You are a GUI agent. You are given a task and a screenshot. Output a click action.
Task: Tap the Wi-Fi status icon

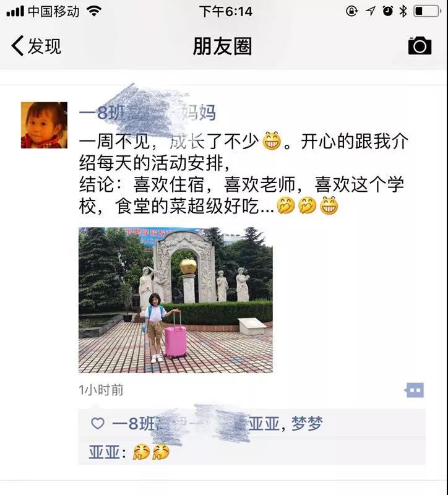[x=94, y=12]
